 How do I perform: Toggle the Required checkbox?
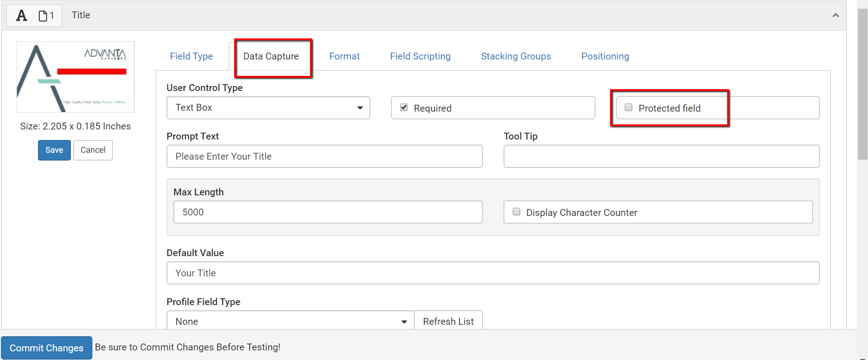[x=404, y=107]
